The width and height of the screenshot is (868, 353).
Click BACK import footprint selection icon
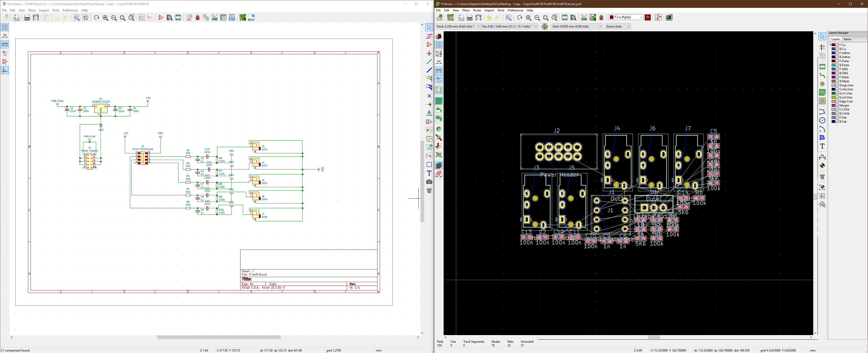[251, 17]
